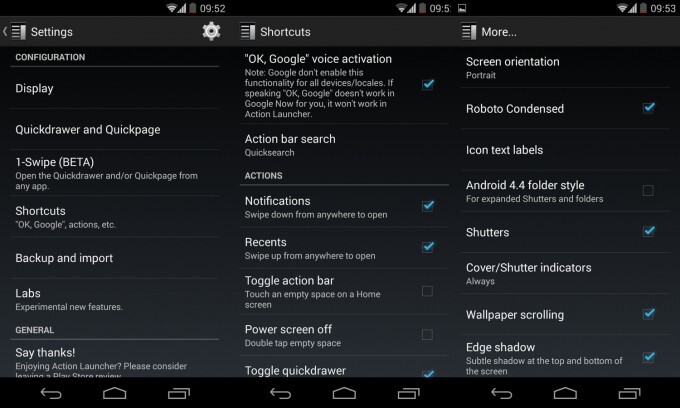
Task: Open Cover/Shutter indicators option set to Always
Action: click(x=565, y=274)
